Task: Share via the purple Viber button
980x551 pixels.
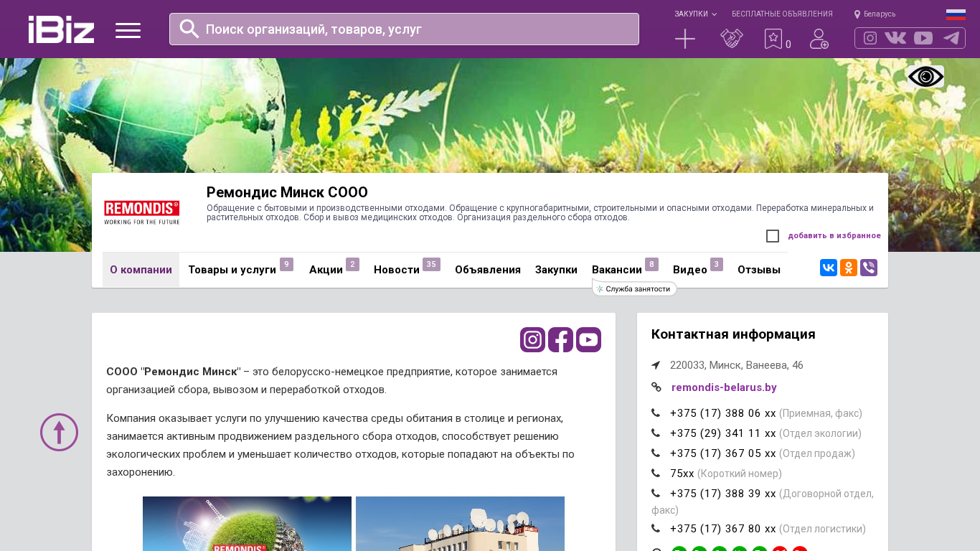Action: (869, 268)
